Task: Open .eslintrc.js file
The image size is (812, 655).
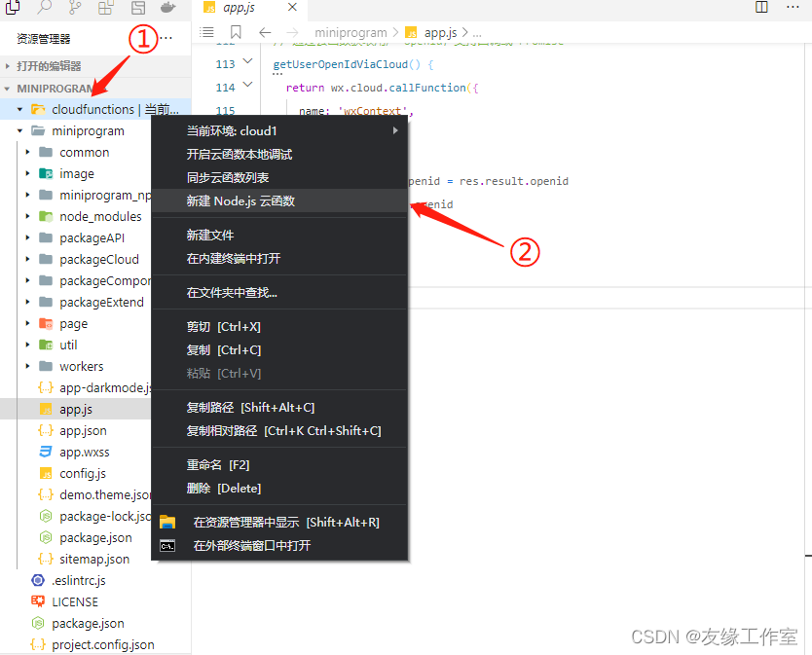Action: click(79, 580)
